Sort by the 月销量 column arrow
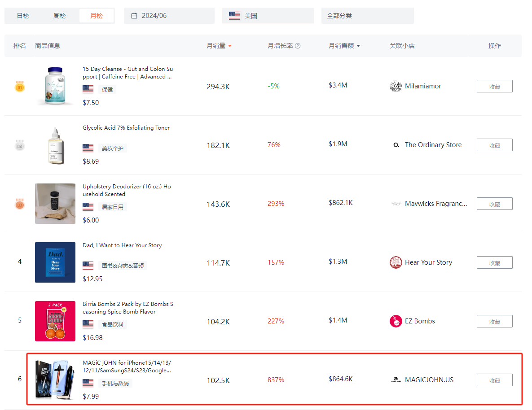 pos(230,46)
